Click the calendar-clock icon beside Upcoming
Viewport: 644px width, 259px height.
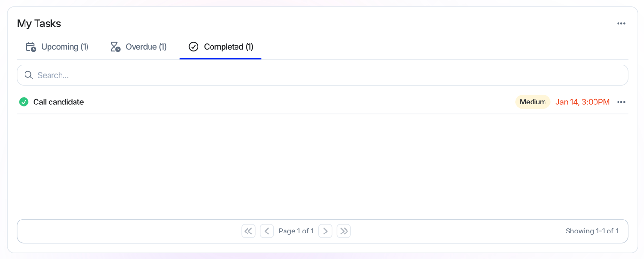point(31,47)
